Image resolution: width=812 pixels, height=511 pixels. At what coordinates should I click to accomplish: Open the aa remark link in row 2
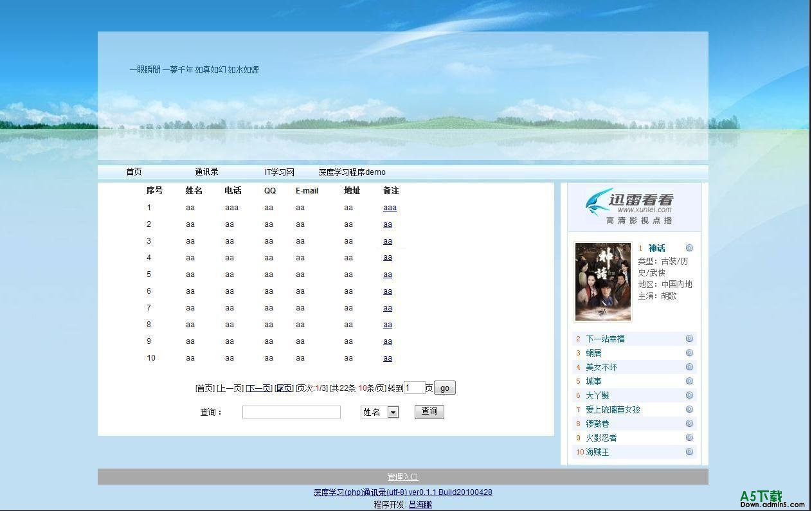point(388,224)
